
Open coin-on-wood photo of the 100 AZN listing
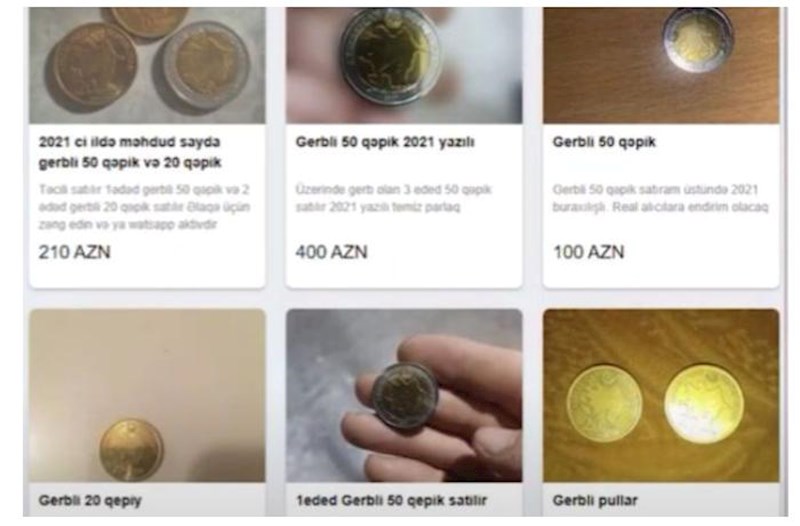pyautogui.click(x=661, y=65)
